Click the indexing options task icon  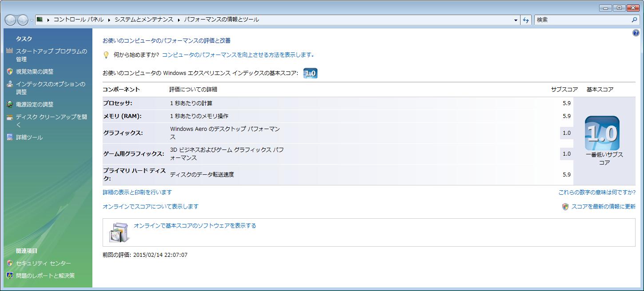10,84
